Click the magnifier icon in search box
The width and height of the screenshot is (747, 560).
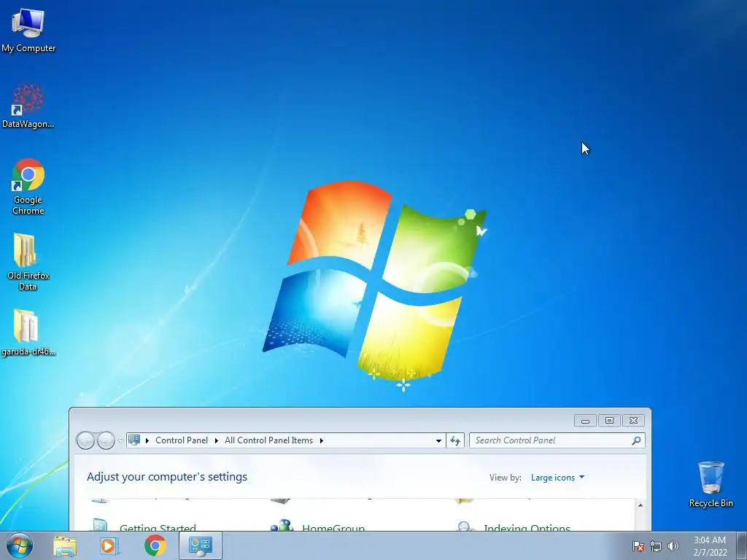click(636, 440)
